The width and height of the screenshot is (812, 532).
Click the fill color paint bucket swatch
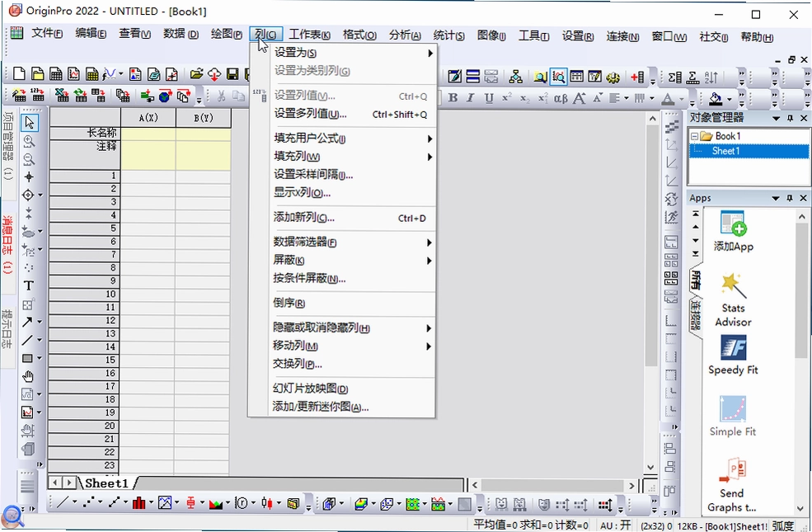coord(716,98)
